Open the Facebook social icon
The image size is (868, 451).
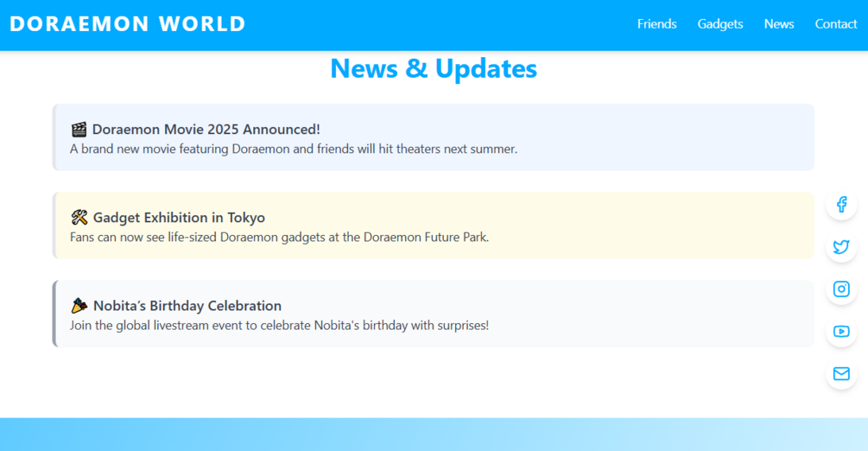(841, 205)
